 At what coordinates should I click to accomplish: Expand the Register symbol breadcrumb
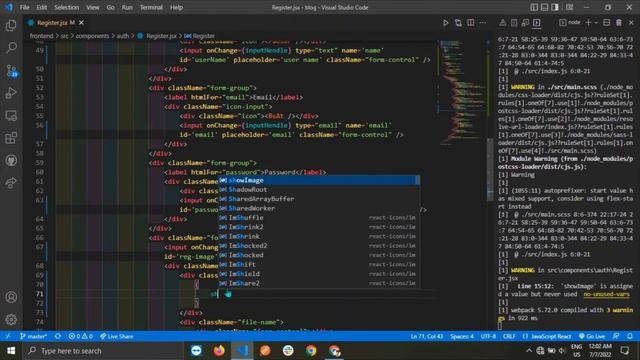200,36
